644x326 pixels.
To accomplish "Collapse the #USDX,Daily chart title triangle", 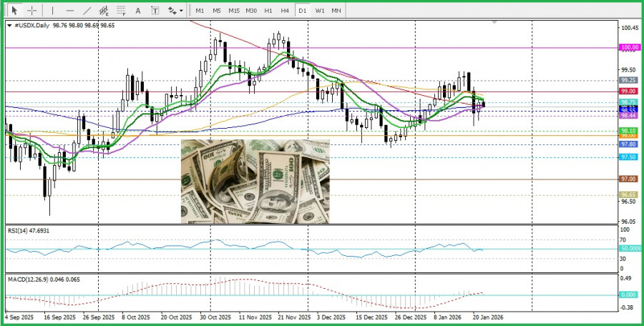I will (10, 26).
